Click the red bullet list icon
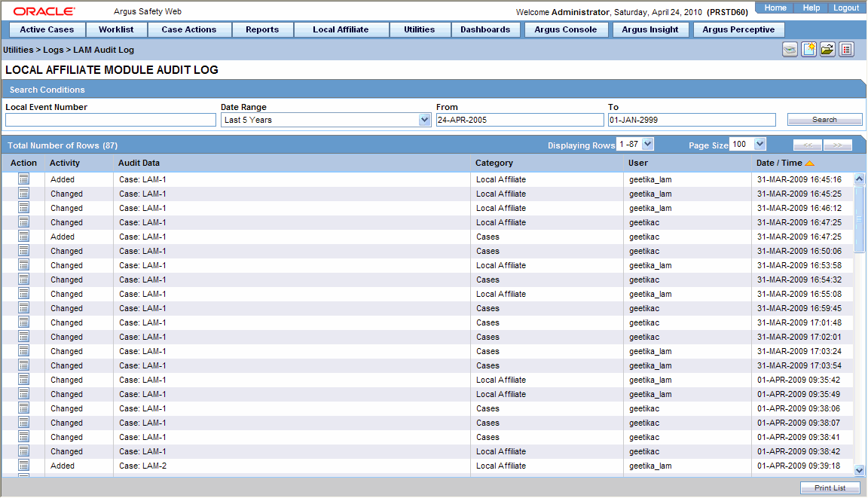Screen dimensions: 868x498 pyautogui.click(x=846, y=49)
